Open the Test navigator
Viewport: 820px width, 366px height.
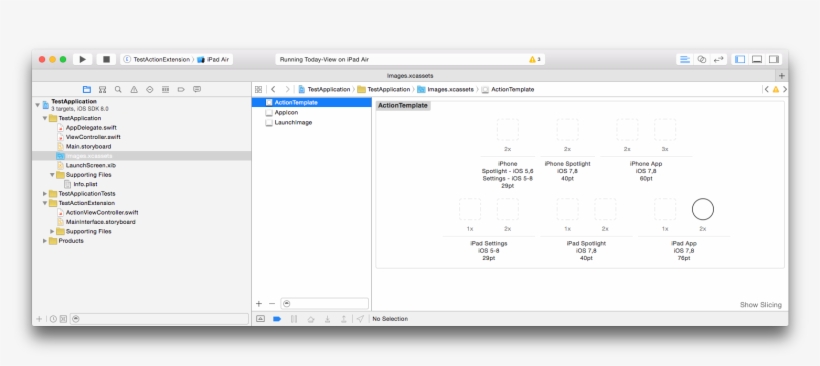[x=150, y=89]
